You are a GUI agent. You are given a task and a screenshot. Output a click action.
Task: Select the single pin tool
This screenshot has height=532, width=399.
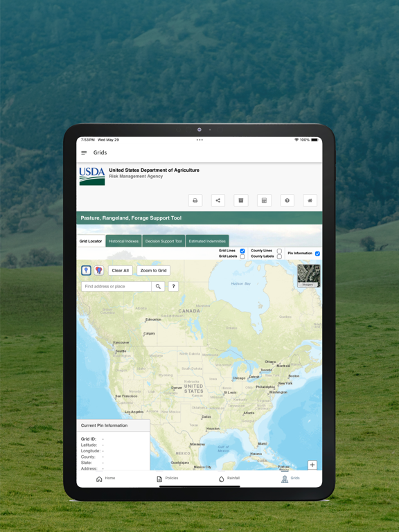(86, 270)
